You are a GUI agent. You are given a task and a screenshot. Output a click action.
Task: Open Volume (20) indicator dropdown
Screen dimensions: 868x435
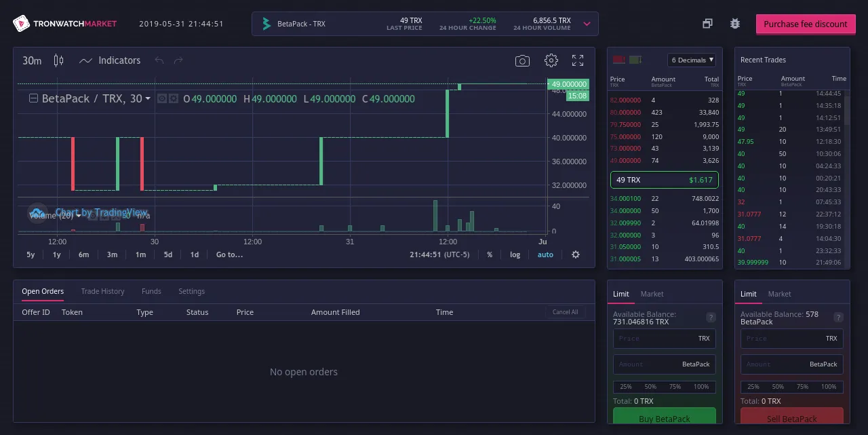pos(79,216)
